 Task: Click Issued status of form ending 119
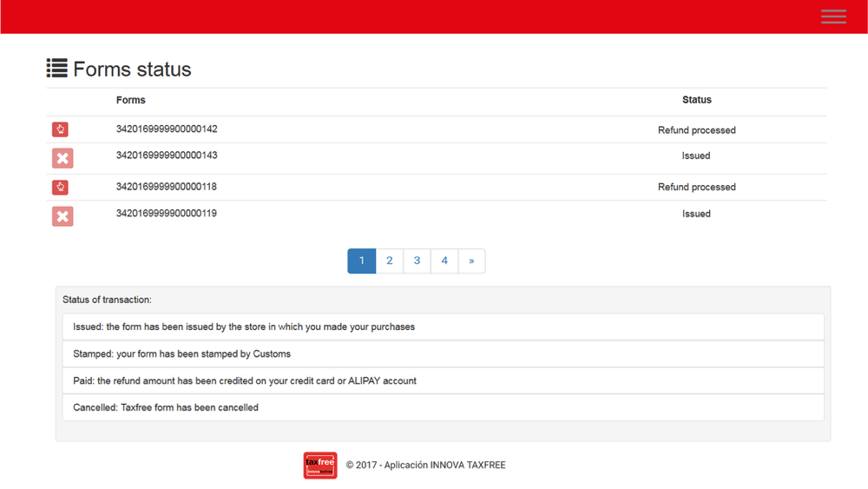696,214
